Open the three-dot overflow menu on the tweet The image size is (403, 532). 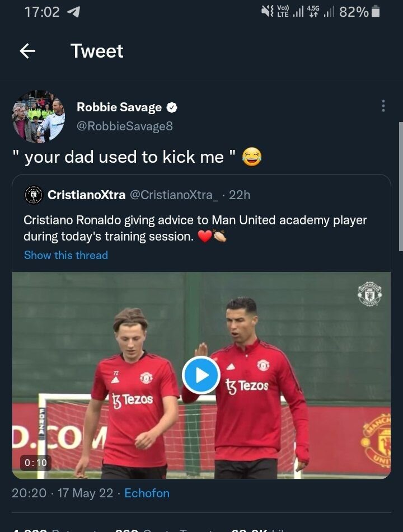click(x=383, y=106)
